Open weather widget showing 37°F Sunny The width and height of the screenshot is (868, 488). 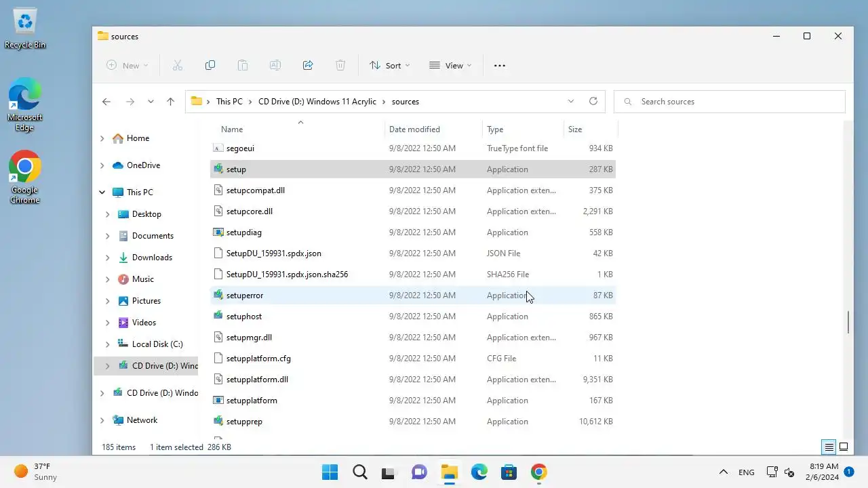[x=36, y=472]
